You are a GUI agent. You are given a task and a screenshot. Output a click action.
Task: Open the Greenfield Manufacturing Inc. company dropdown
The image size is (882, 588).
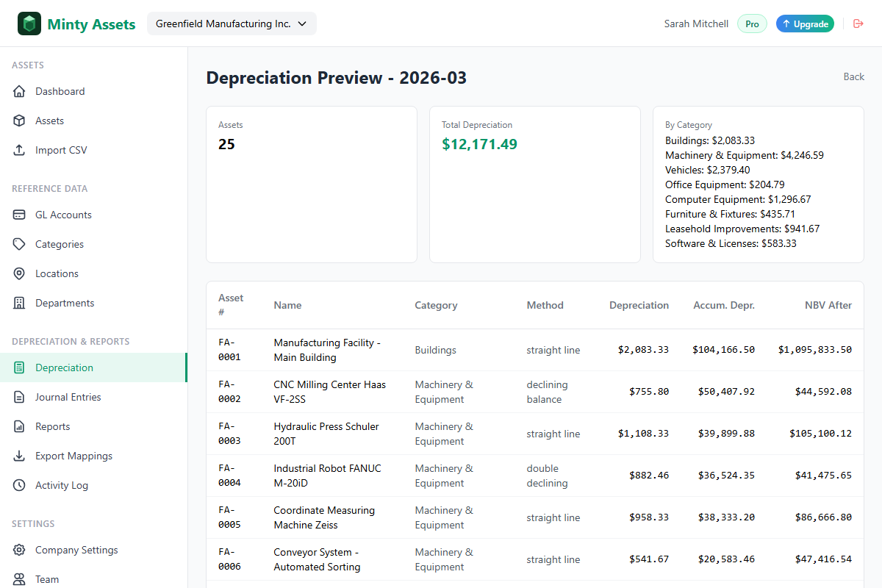click(232, 24)
